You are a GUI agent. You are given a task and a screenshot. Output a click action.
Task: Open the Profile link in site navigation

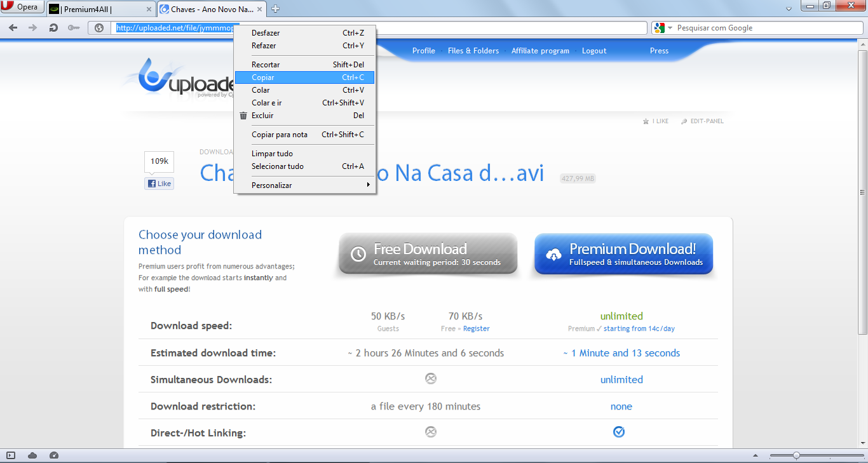coord(423,51)
